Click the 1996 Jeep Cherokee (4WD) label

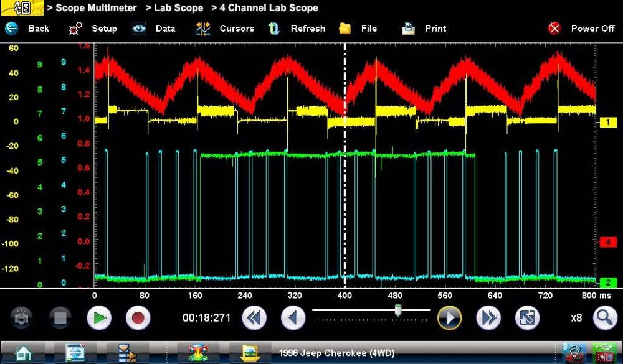(x=336, y=353)
